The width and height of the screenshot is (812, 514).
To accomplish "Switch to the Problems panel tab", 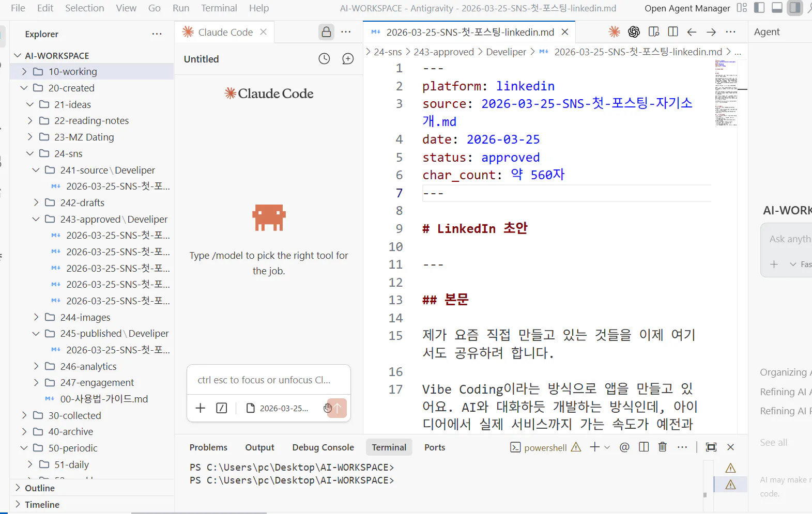I will tap(208, 447).
